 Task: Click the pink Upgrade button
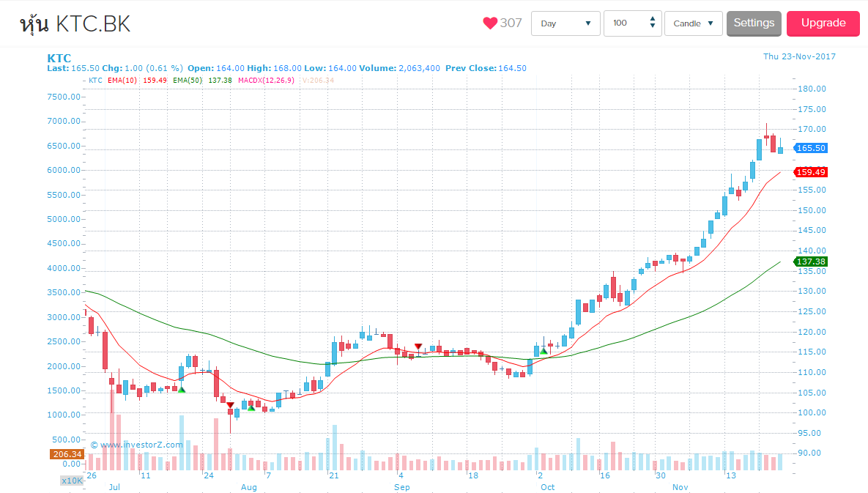(823, 23)
